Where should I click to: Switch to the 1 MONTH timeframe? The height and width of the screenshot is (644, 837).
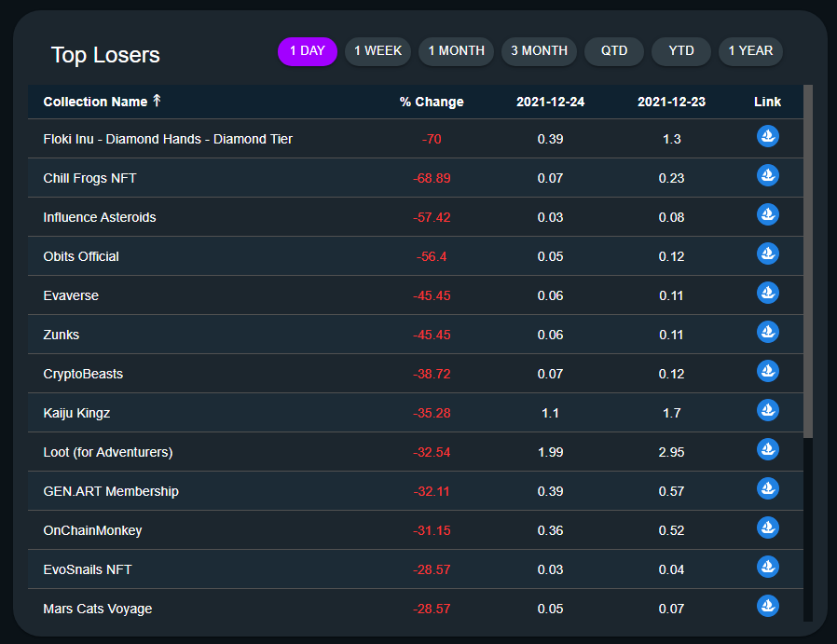(x=457, y=51)
